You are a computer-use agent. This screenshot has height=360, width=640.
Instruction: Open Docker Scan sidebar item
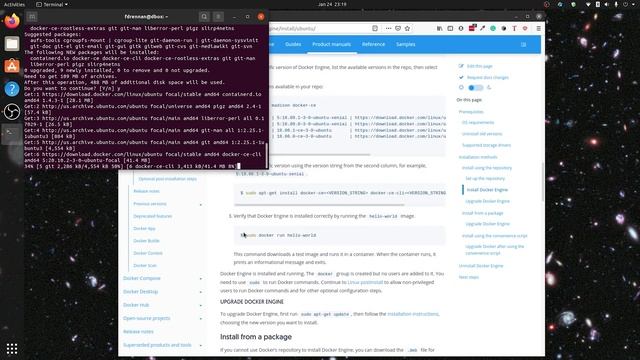tap(145, 266)
